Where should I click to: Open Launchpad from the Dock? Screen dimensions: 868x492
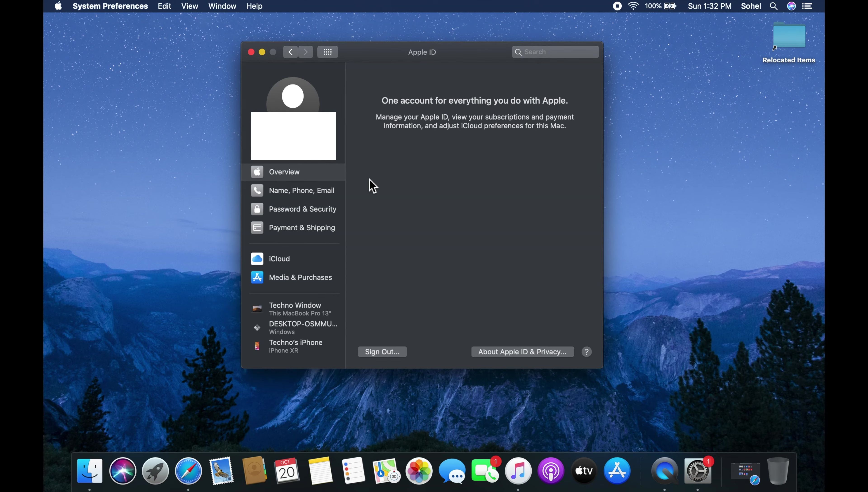coord(156,471)
